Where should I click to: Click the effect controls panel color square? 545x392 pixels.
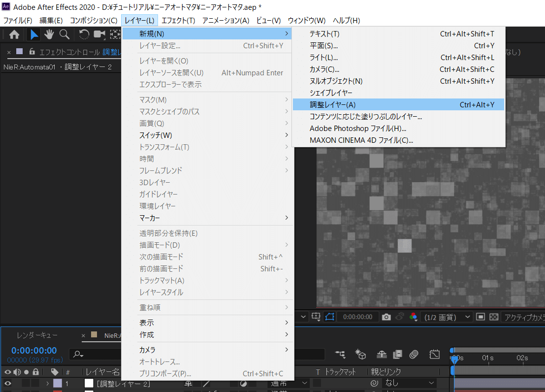[20, 52]
